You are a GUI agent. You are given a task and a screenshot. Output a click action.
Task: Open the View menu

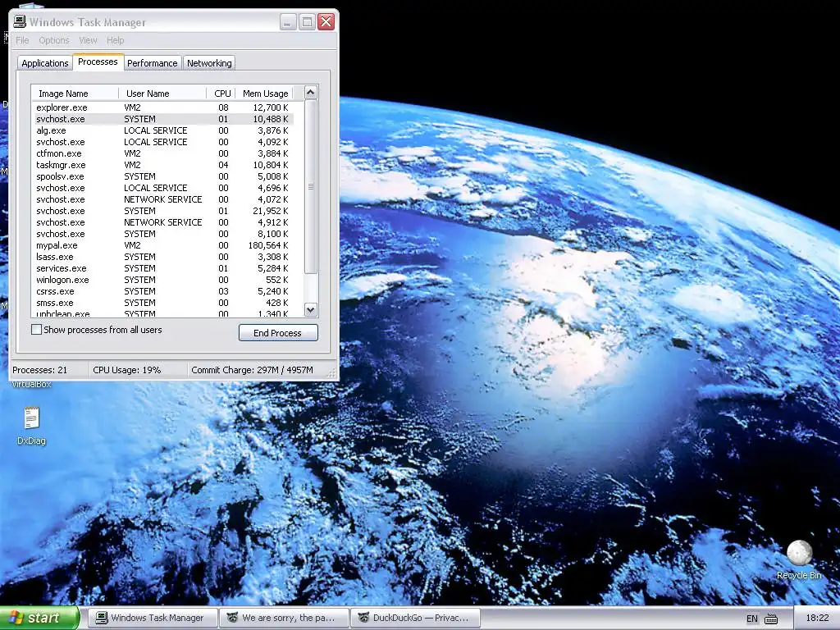(x=88, y=40)
